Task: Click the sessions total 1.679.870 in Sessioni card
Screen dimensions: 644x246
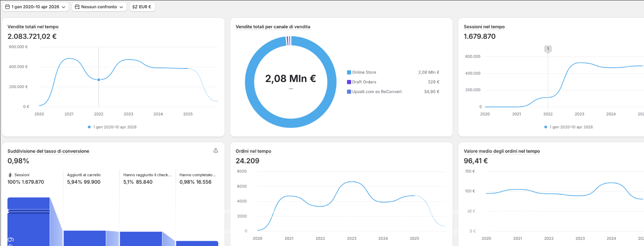Action: [480, 36]
